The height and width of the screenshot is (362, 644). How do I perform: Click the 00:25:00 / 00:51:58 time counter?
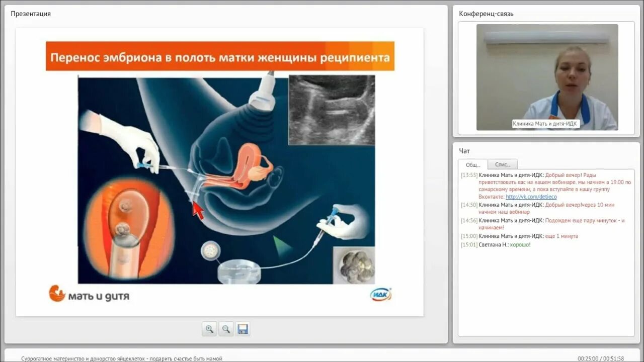[x=601, y=358]
